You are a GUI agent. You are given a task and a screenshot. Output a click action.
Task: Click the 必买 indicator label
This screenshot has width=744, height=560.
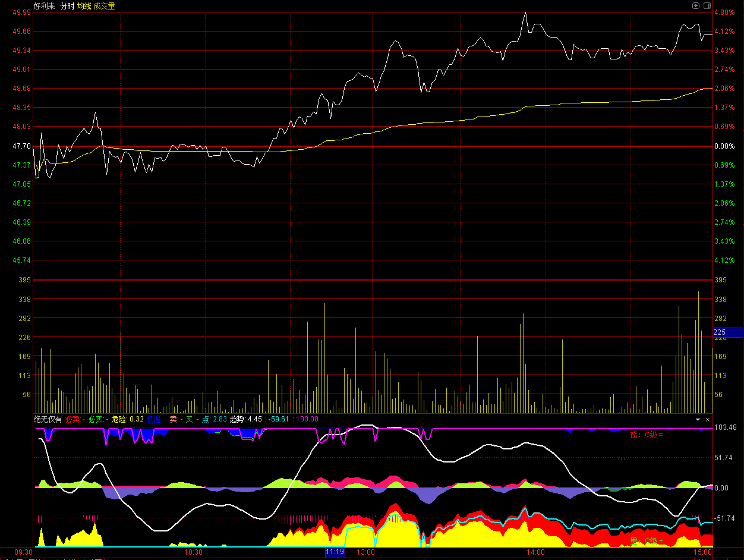coord(96,419)
